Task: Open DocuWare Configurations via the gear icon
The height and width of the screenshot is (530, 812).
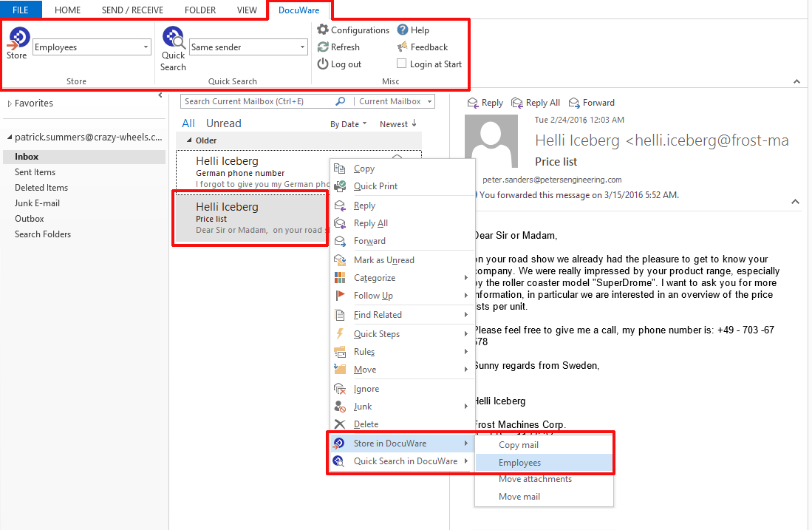Action: (x=322, y=30)
